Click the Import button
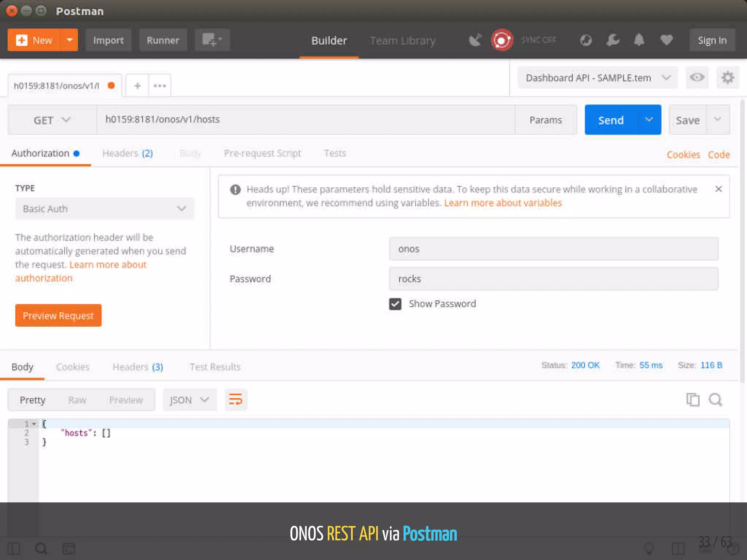 (x=108, y=40)
